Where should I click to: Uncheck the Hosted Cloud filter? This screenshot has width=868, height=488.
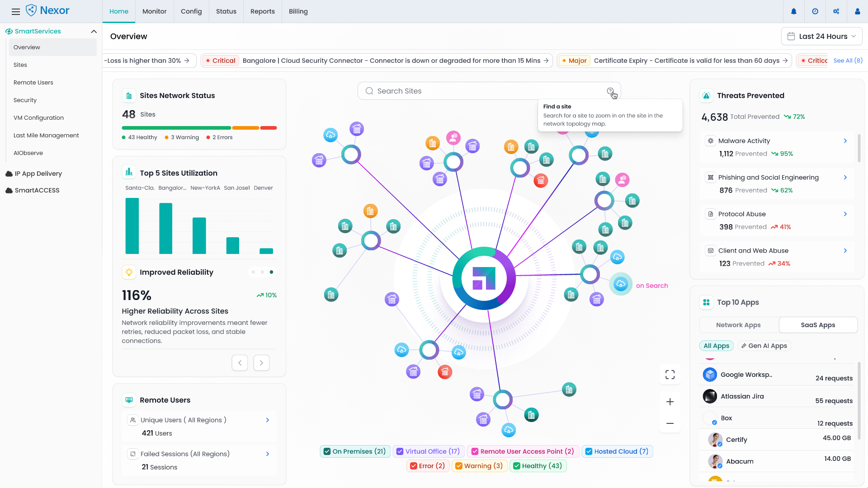(589, 451)
